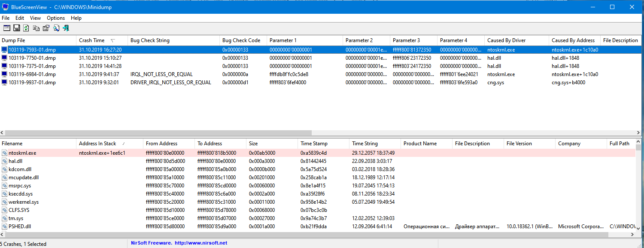Click the file icon next to kdcom.dll
644x248 pixels.
(4, 169)
